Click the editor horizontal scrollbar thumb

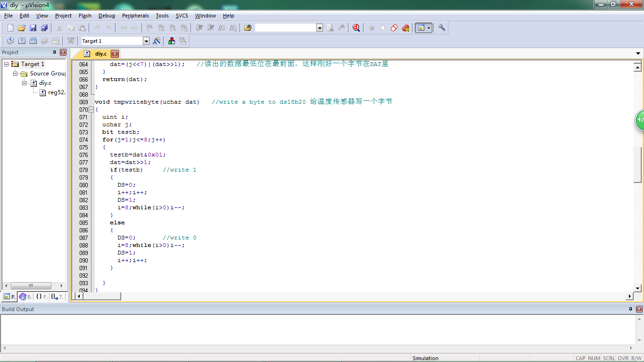click(x=102, y=296)
